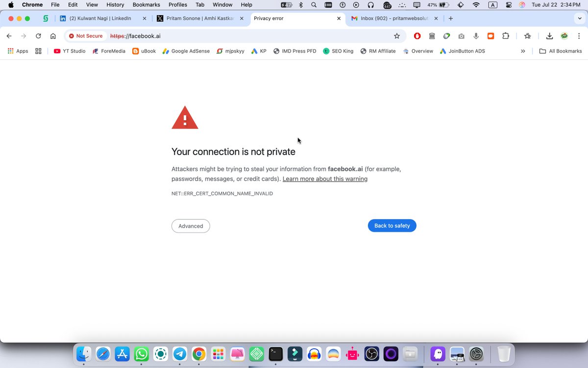Expand the tab search dropdown arrow

click(x=580, y=18)
